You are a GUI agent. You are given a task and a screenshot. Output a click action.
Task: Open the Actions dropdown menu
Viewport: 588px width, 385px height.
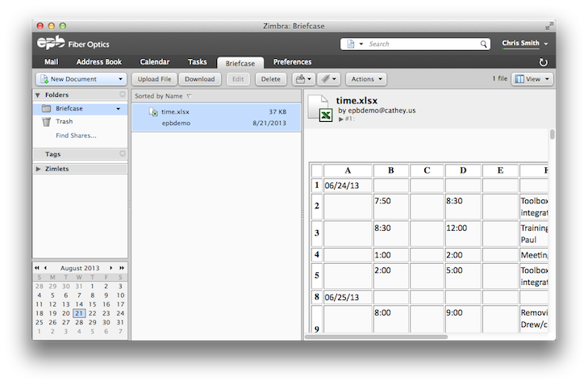tap(366, 79)
